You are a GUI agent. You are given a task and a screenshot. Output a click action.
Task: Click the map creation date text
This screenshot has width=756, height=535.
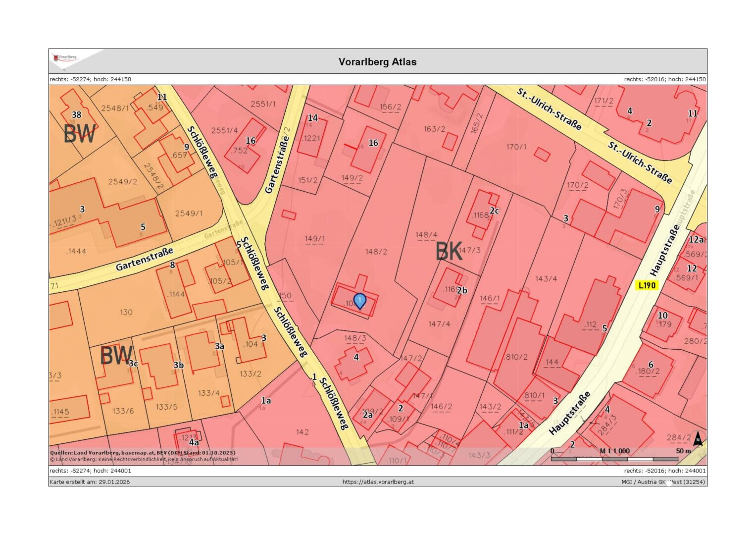tap(90, 482)
